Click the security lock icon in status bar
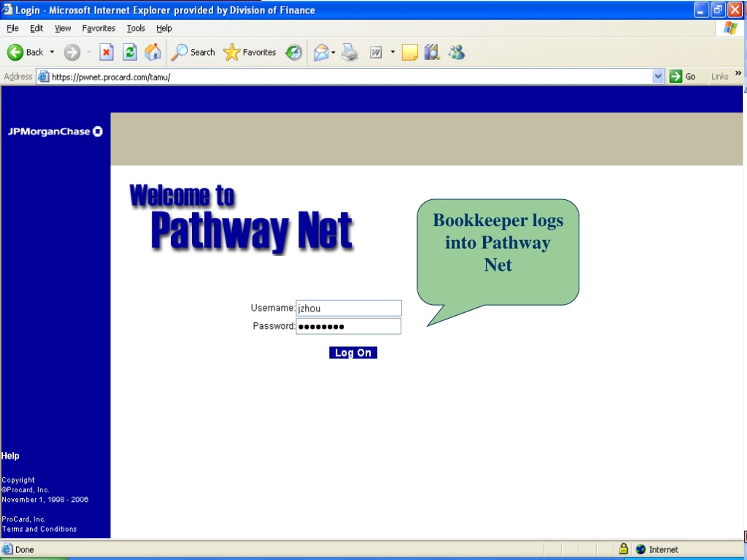 tap(623, 549)
